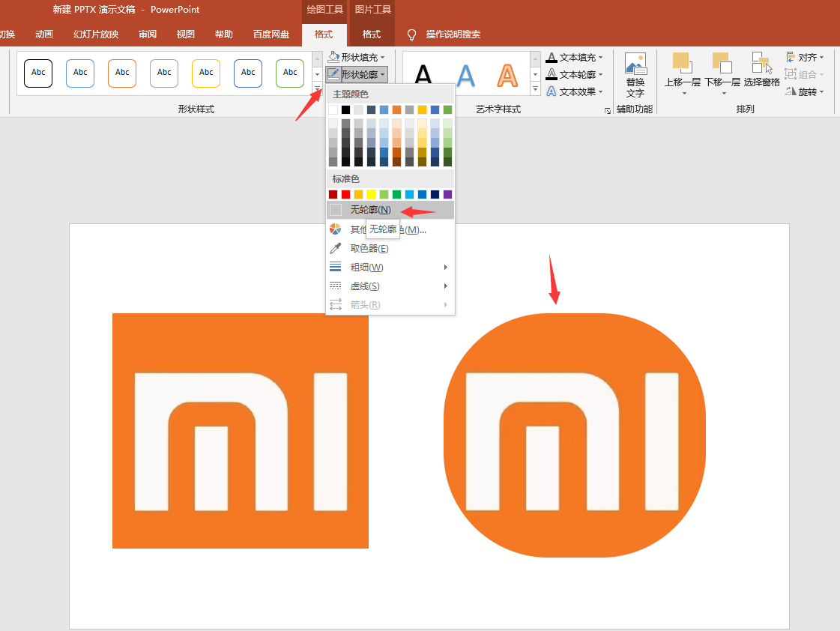
Task: Select the rounded Xiaomi logo shape
Action: tap(575, 435)
